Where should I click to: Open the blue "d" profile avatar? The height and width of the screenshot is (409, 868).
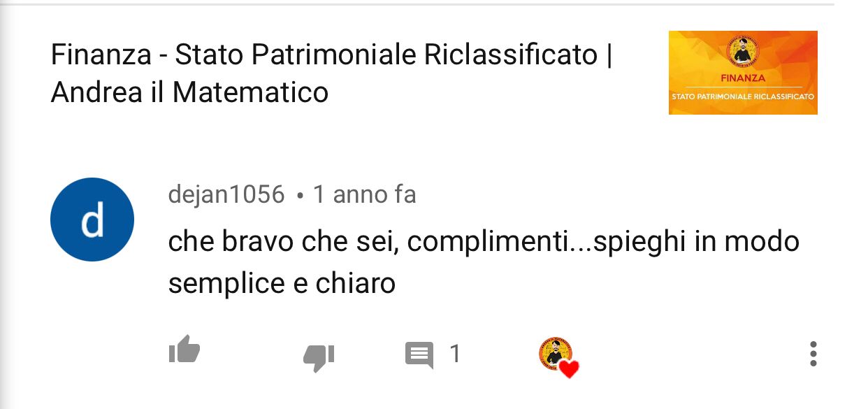point(92,220)
